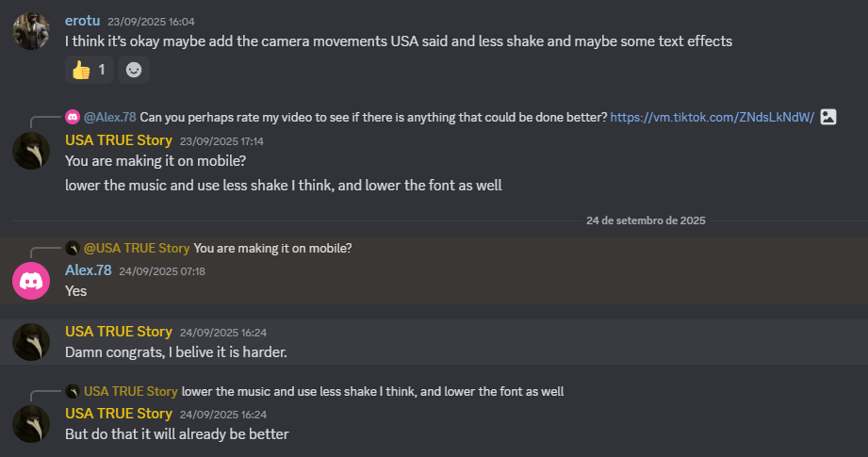Viewport: 868px width, 457px height.
Task: Jump to replied message 'Can you perhaps rate my video'
Action: [x=373, y=118]
